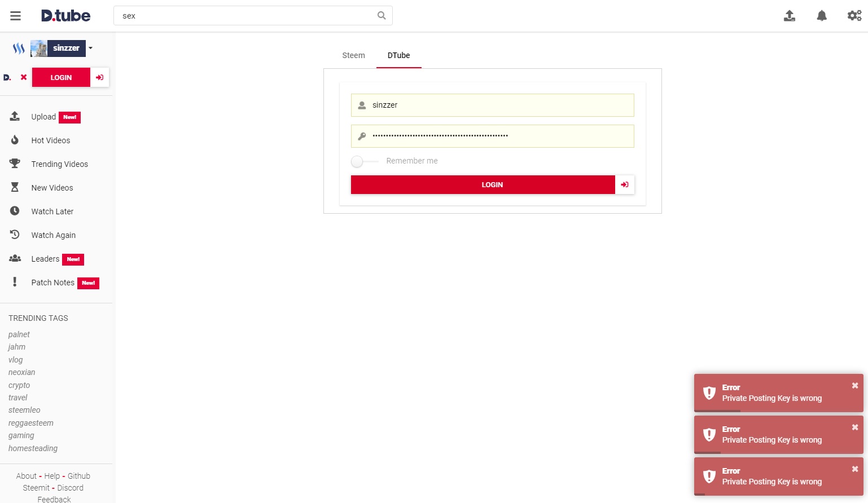Screen dimensions: 868x503
Task: Open New Videos
Action: [52, 188]
